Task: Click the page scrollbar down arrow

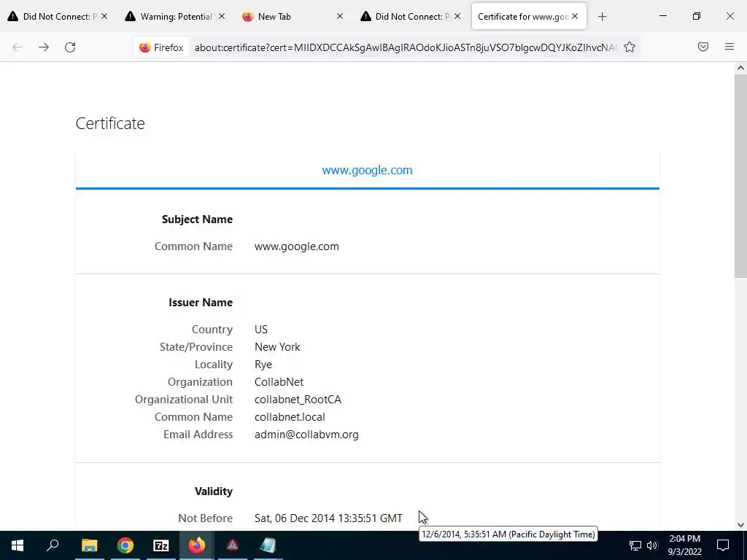Action: (740, 525)
